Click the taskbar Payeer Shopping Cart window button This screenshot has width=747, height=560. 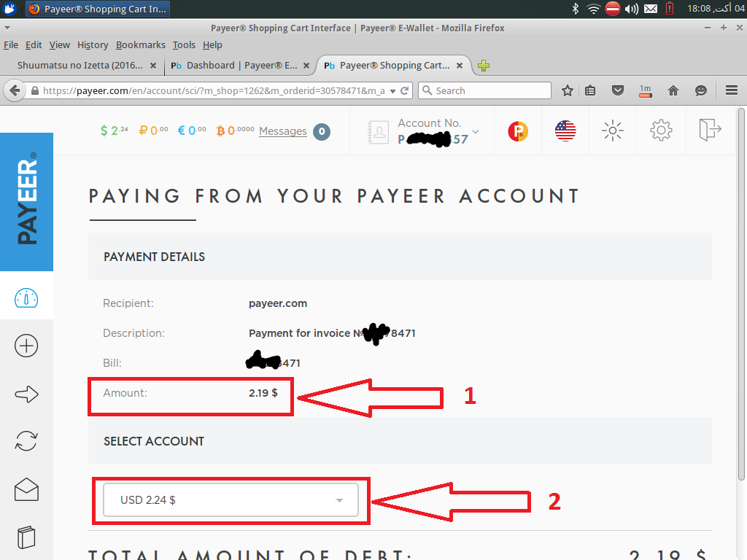98,9
